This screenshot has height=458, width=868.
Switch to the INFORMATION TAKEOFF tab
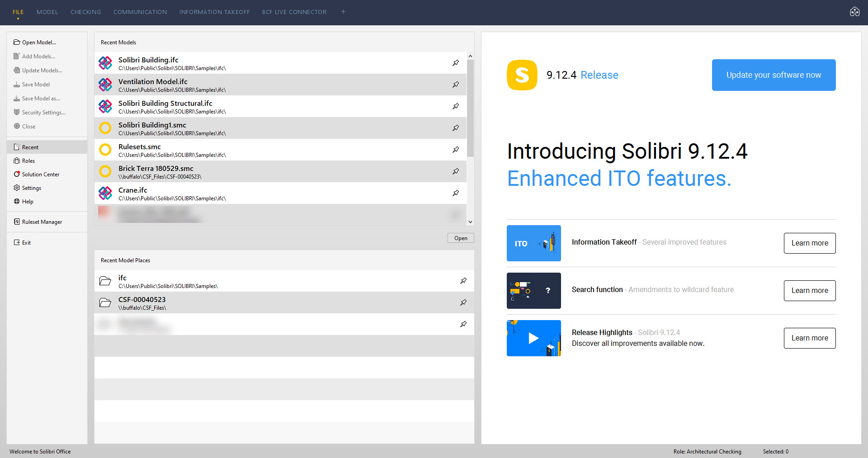point(214,12)
